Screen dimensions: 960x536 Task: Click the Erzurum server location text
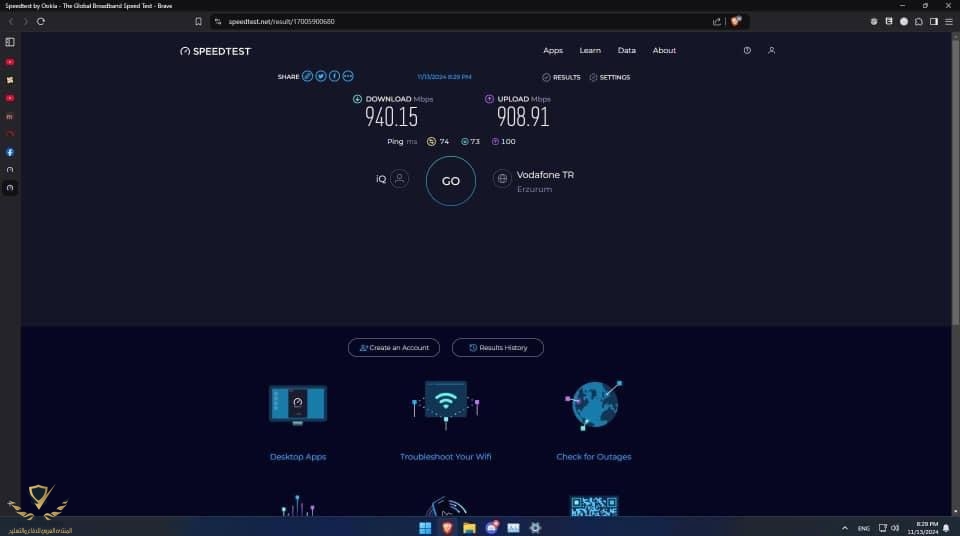click(534, 189)
